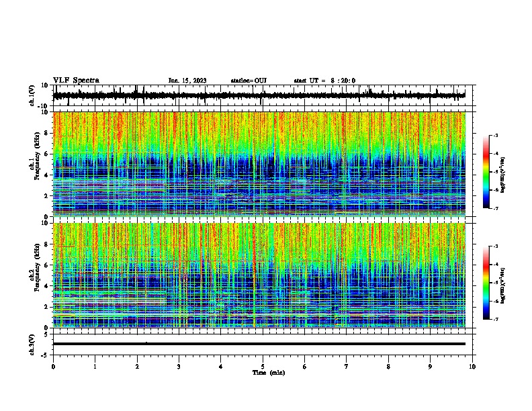
Task: Click time axis tick label "3"
Action: [x=179, y=367]
